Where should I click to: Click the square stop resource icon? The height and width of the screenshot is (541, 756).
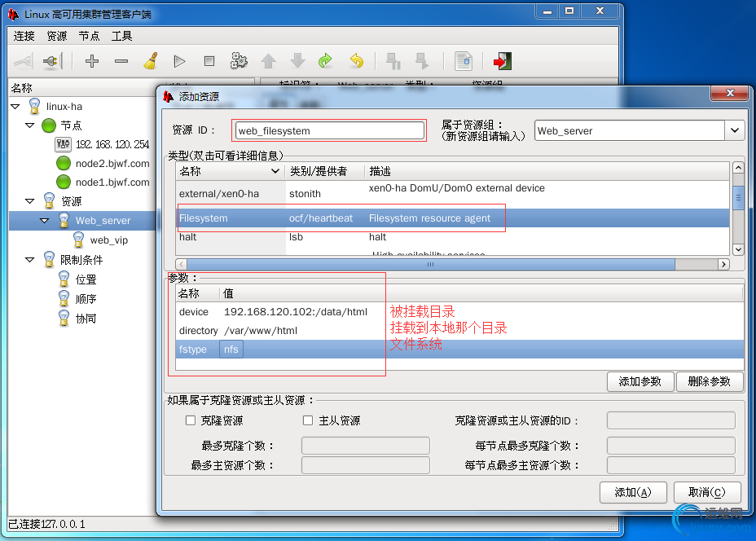tap(209, 61)
